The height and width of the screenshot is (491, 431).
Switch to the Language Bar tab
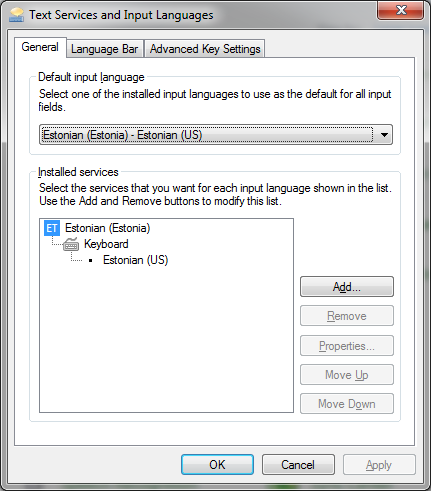[105, 49]
